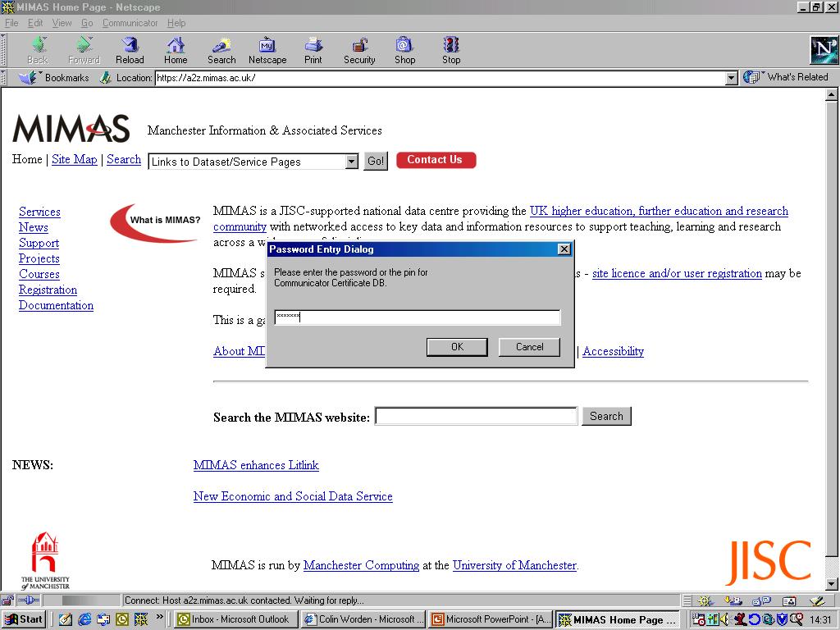Screen dimensions: 840x630
Task: Click the page scrollbar down arrow
Action: click(832, 584)
